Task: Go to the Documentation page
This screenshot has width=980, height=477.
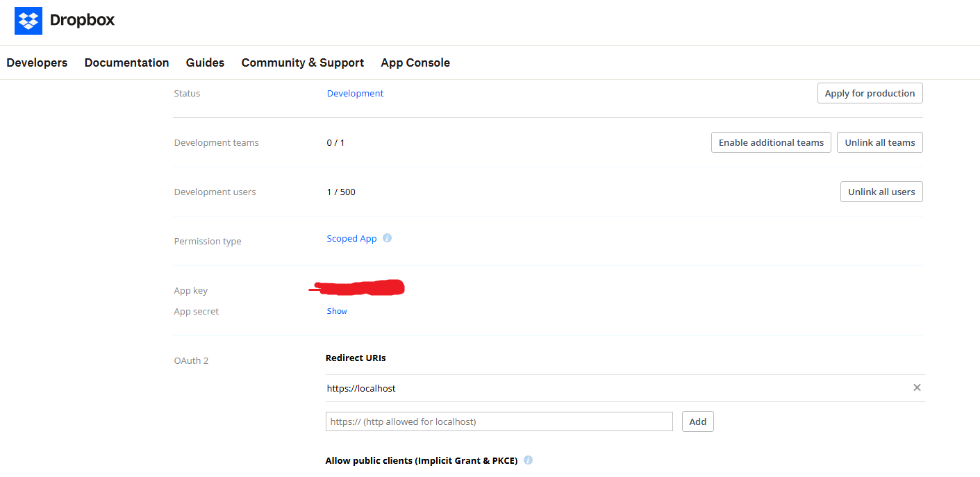Action: [126, 62]
